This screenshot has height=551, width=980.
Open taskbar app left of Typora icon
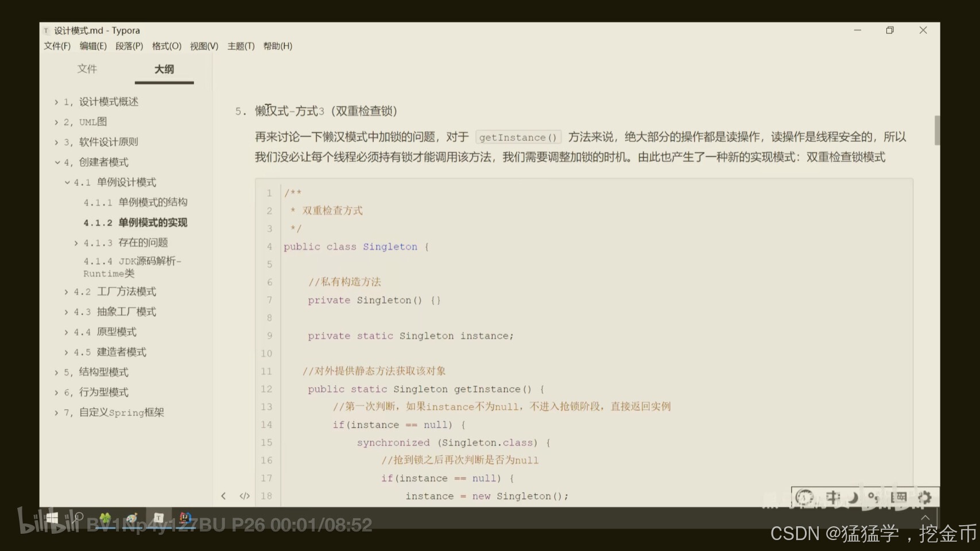click(x=132, y=518)
